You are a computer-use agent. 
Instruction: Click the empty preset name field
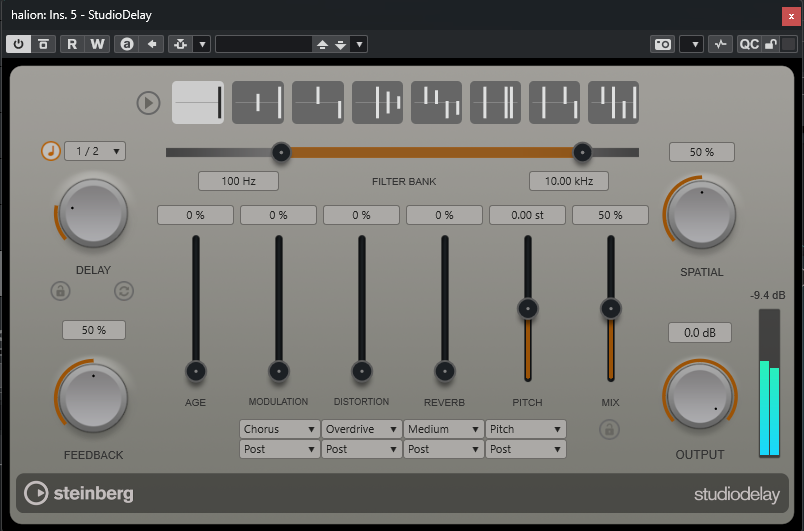pyautogui.click(x=264, y=44)
